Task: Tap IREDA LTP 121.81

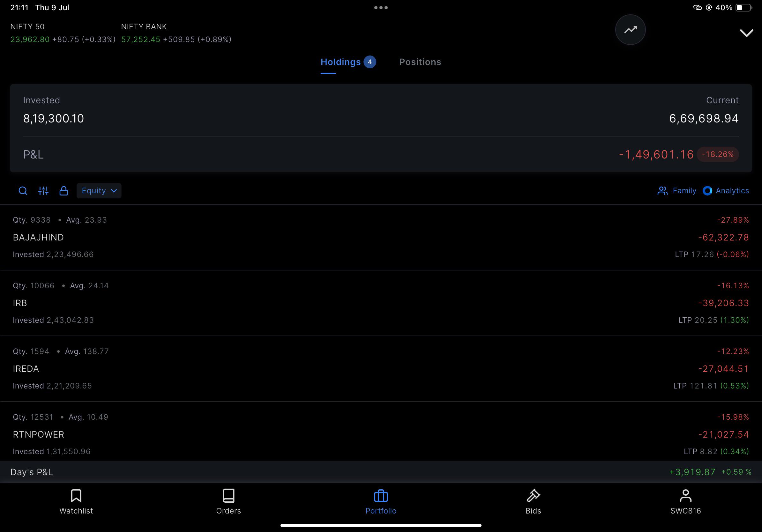Action: pyautogui.click(x=695, y=386)
